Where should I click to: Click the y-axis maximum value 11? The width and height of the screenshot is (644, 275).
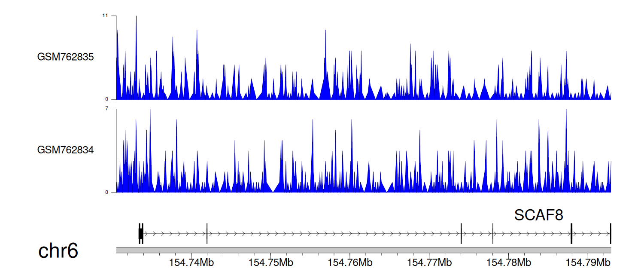coord(105,16)
